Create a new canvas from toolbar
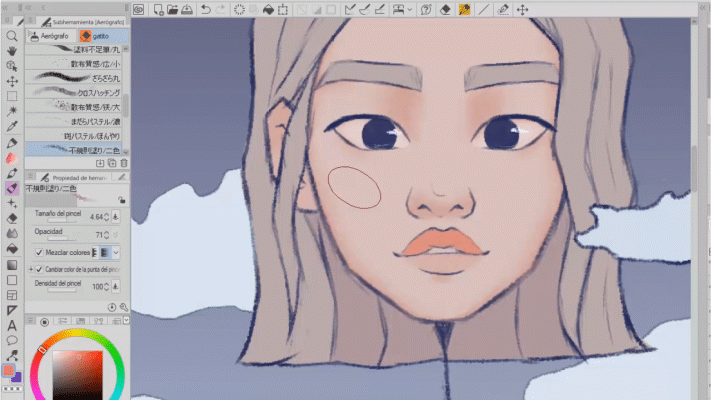711x400 pixels. 158,10
